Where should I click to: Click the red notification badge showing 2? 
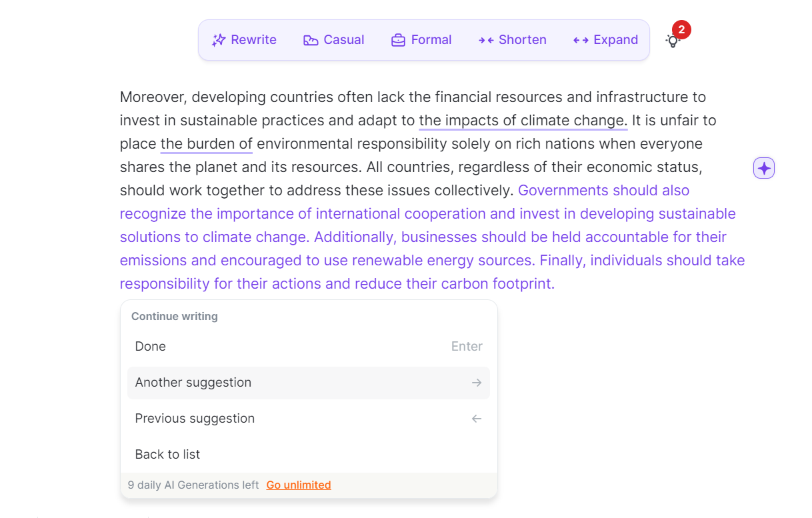[681, 30]
